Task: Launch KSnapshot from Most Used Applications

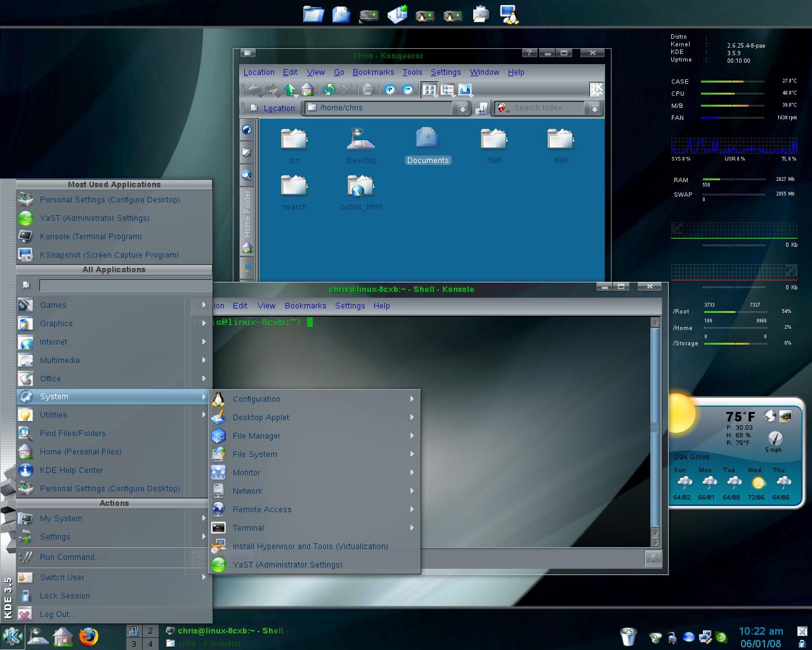Action: click(114, 255)
